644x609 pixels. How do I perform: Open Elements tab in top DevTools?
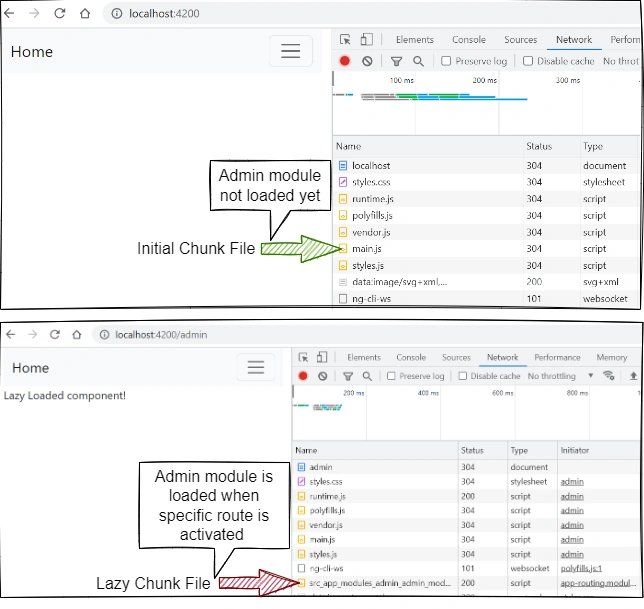[415, 40]
